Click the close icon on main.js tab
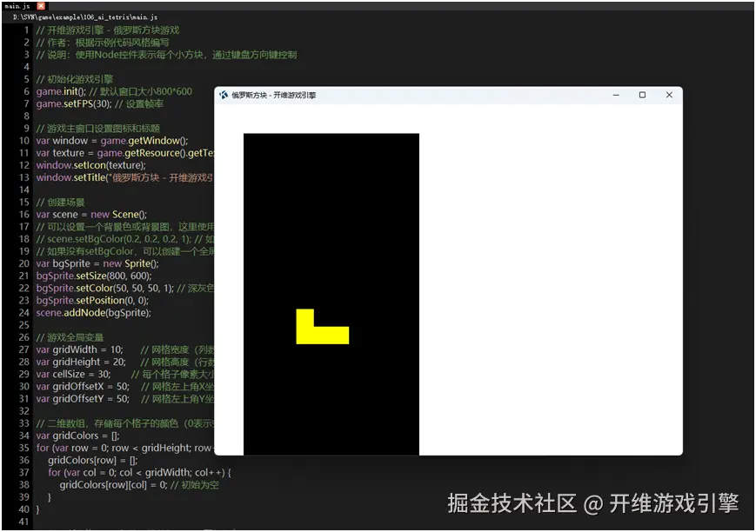This screenshot has height=532, width=756. (x=40, y=6)
